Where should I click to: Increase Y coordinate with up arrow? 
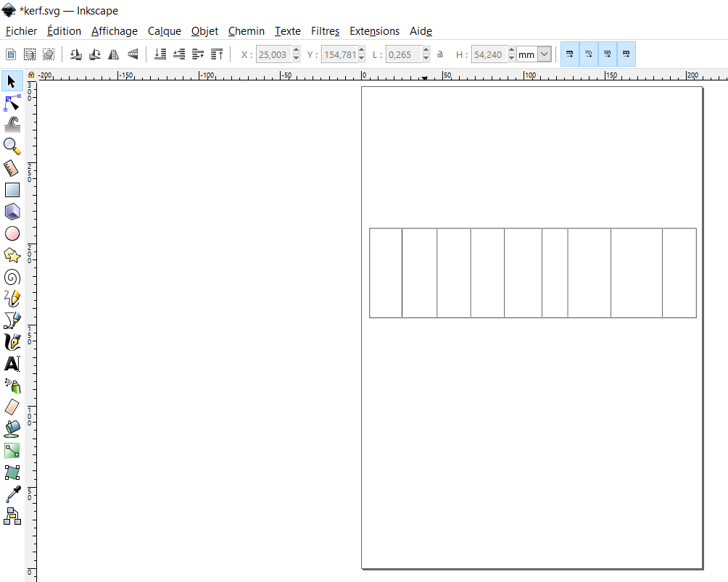(x=362, y=50)
